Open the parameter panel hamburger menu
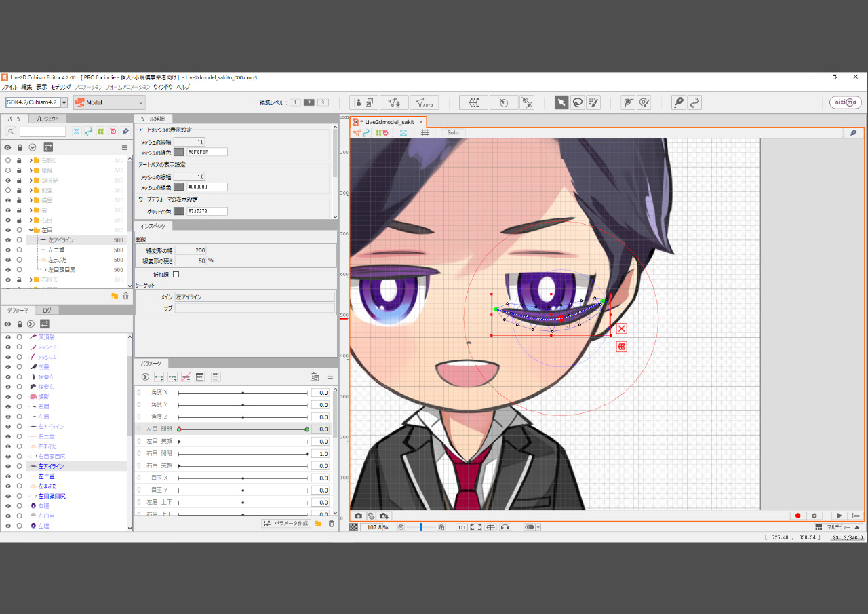868x614 pixels. pyautogui.click(x=330, y=377)
